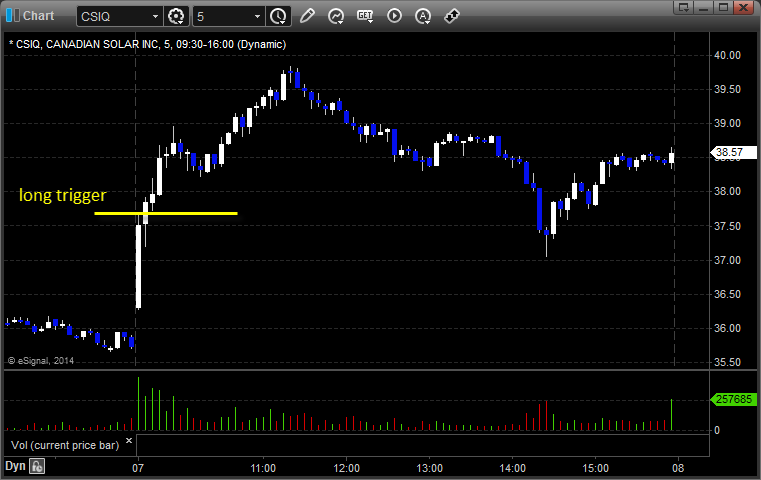Image resolution: width=761 pixels, height=480 pixels.
Task: Click the 14:00 time axis label
Action: pyautogui.click(x=513, y=468)
